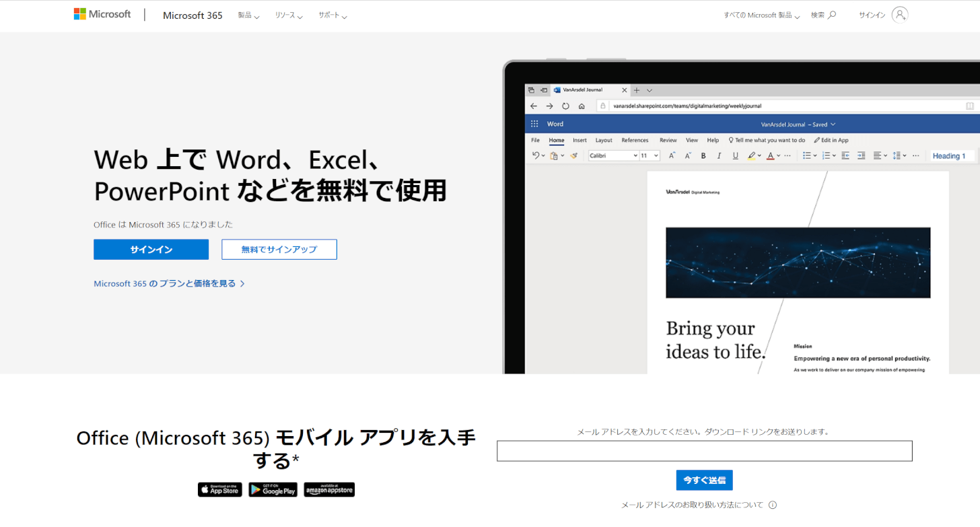Open the Help tab in Word preview
This screenshot has height=527, width=980.
713,140
